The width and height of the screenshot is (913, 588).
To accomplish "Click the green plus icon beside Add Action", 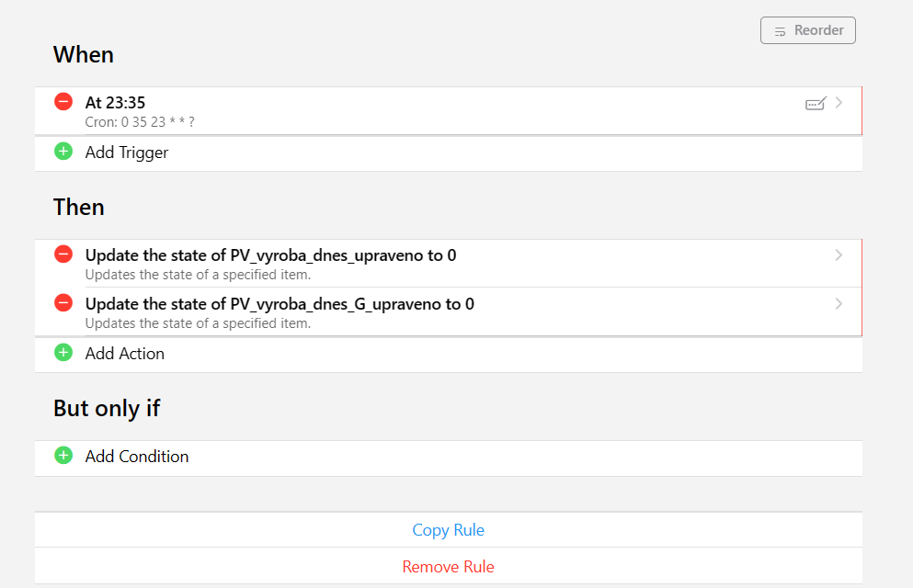I will click(x=63, y=353).
